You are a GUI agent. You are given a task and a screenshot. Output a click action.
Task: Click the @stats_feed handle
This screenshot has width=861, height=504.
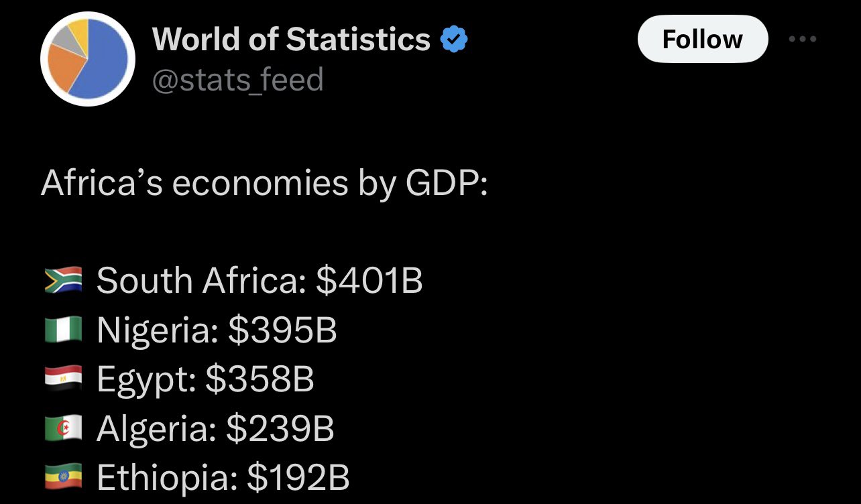[238, 80]
